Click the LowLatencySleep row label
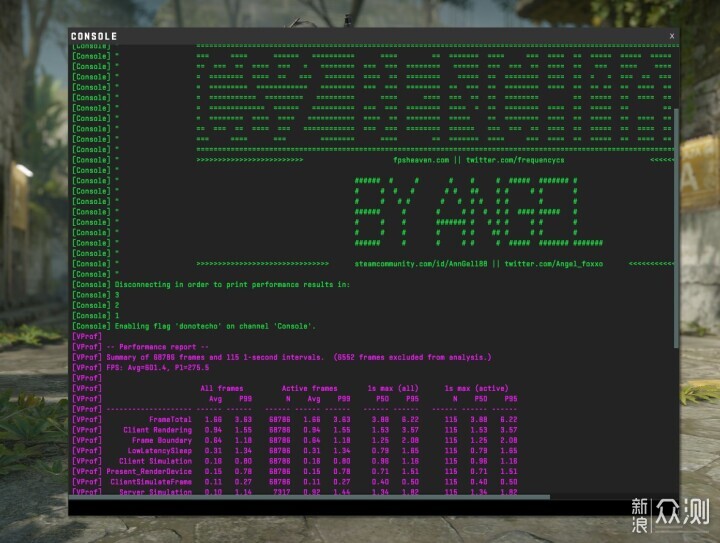720x543 pixels. (160, 451)
